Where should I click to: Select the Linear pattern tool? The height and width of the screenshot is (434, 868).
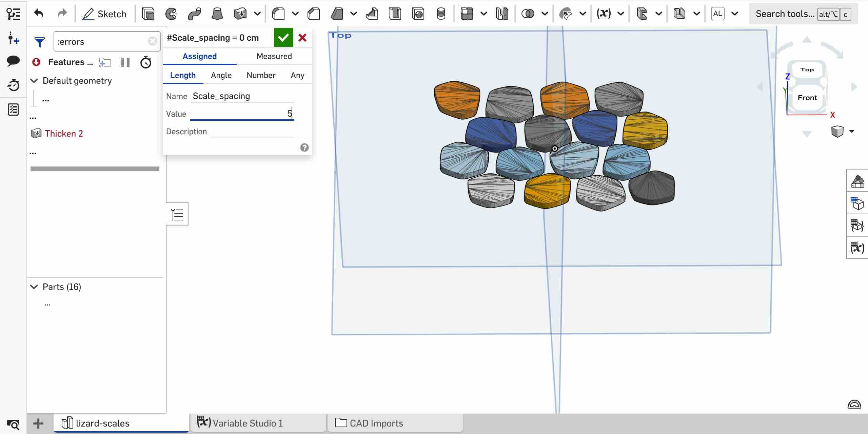(467, 14)
